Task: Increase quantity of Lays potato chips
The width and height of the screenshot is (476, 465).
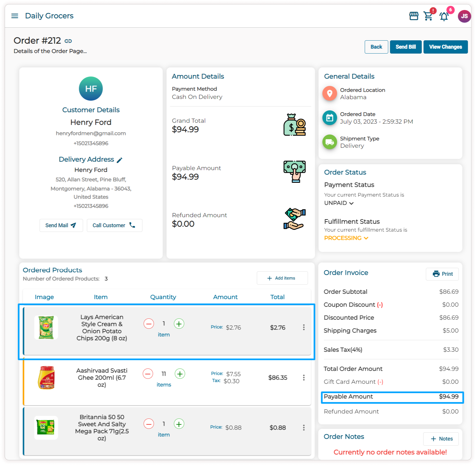Action: point(179,324)
